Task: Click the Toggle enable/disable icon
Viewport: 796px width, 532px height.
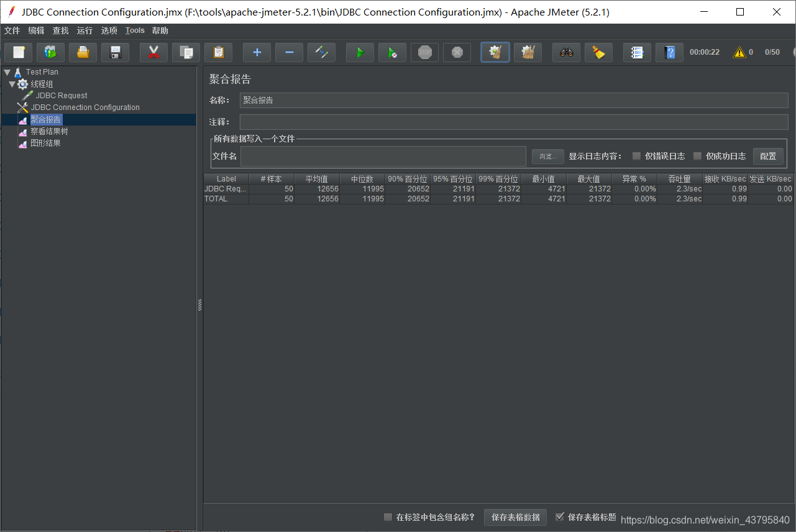Action: tap(321, 52)
